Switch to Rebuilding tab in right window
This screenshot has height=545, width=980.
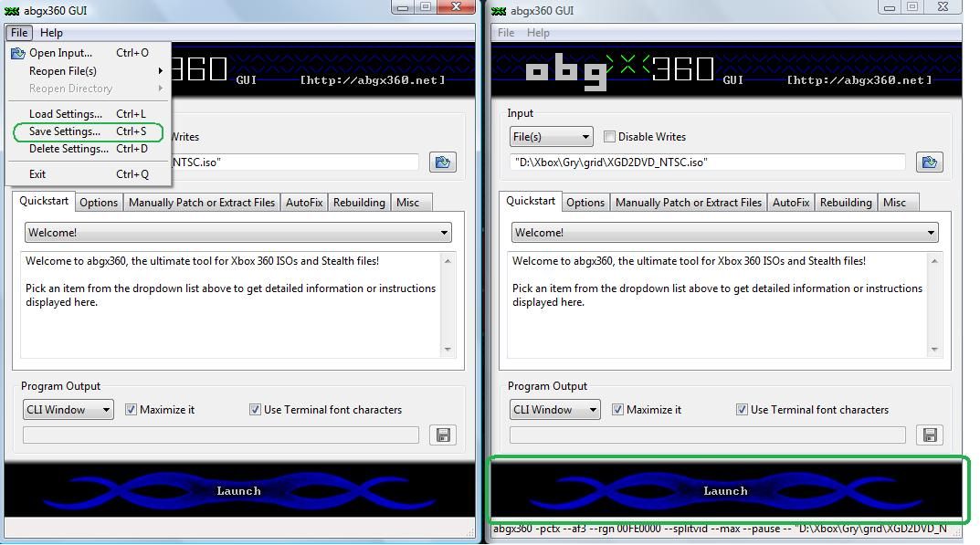click(x=846, y=203)
